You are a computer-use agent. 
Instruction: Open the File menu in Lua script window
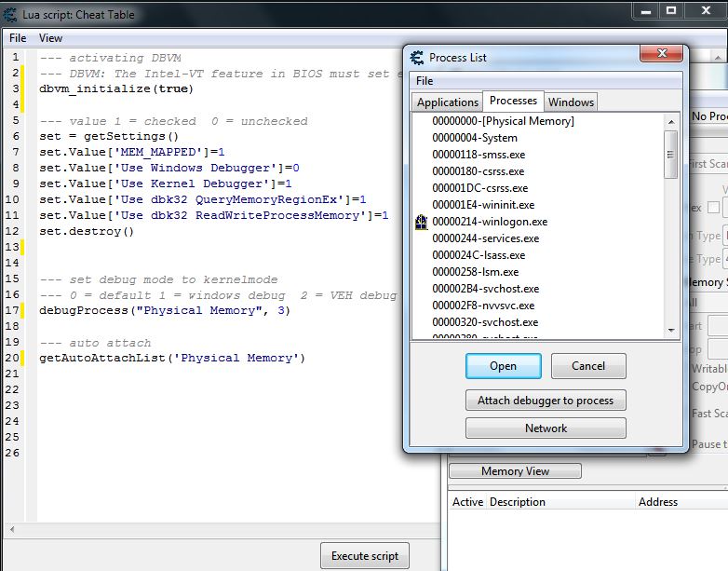[18, 38]
